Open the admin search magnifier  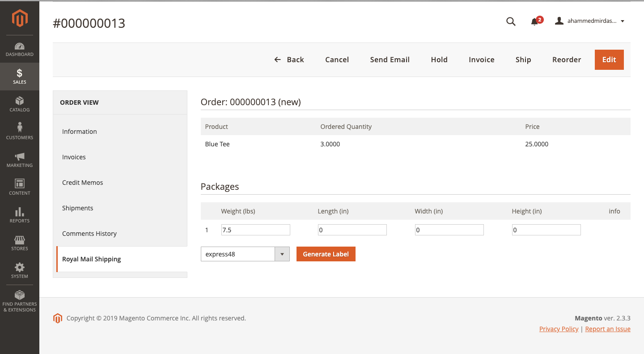click(x=511, y=21)
